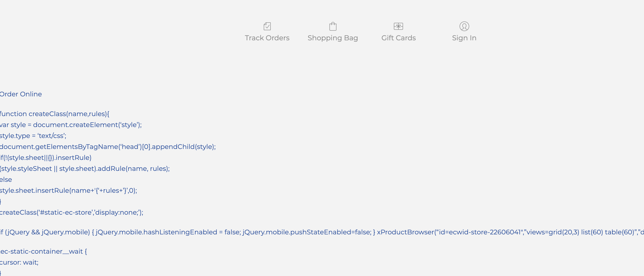Click the Order Online heading
This screenshot has width=644, height=276.
coord(21,94)
